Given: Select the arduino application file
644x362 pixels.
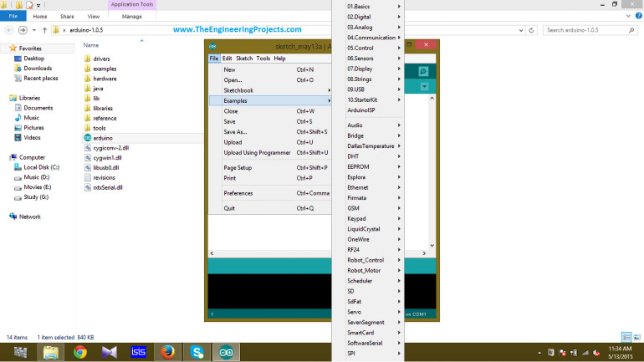Looking at the screenshot, I should tap(105, 137).
